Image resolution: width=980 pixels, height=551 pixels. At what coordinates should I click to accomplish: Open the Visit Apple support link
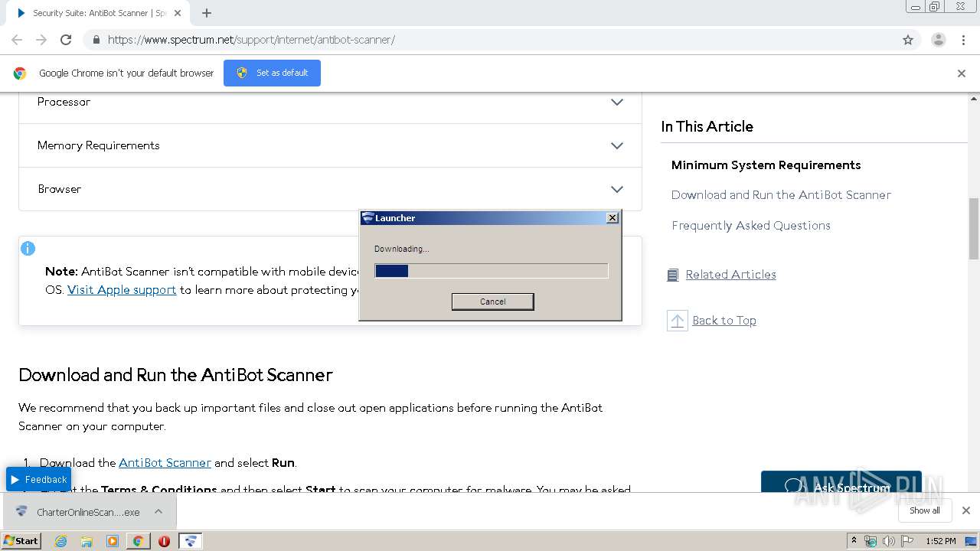[122, 290]
